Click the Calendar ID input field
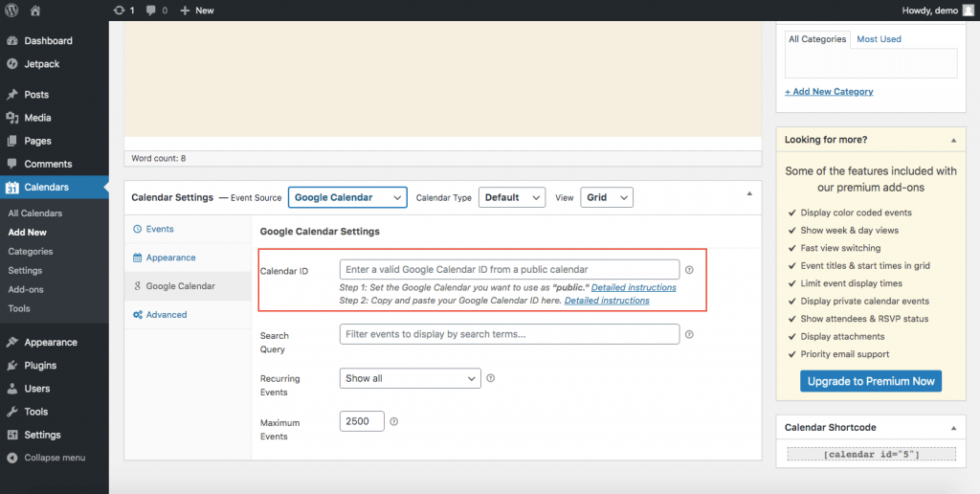 pos(509,270)
